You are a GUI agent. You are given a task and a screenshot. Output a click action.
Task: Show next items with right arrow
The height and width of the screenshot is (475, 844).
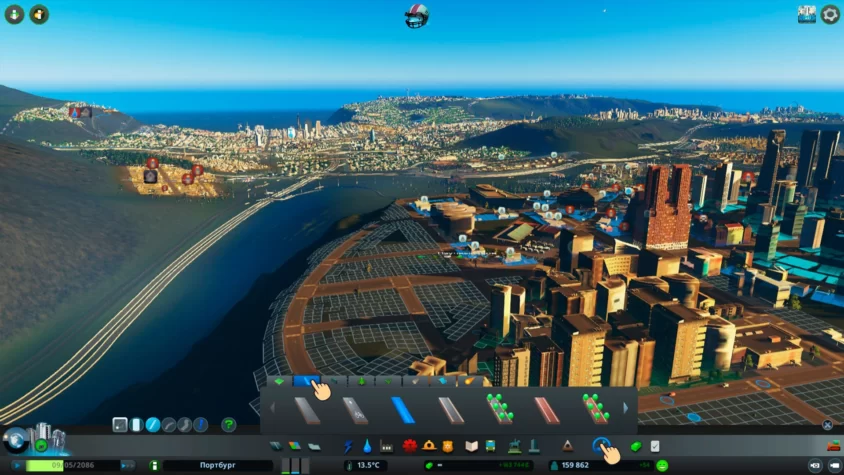tap(625, 408)
